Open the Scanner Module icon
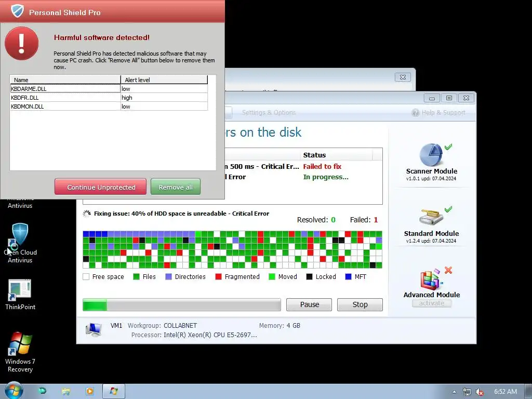 tap(431, 155)
